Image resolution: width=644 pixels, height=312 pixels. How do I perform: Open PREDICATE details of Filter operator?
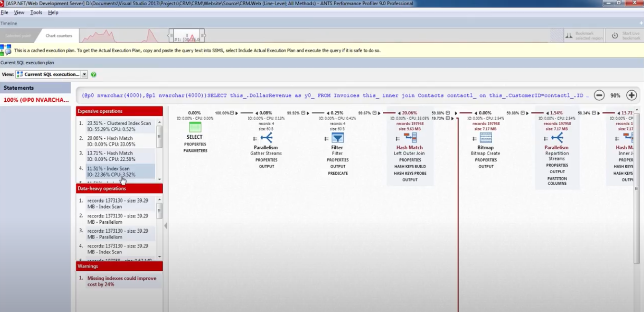point(338,173)
